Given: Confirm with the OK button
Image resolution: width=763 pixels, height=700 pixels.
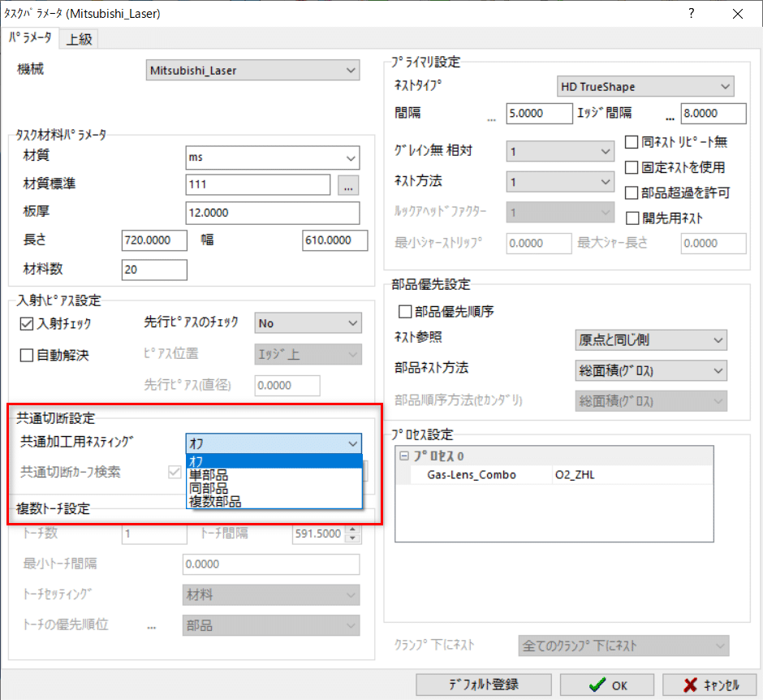Looking at the screenshot, I should coord(607,685).
